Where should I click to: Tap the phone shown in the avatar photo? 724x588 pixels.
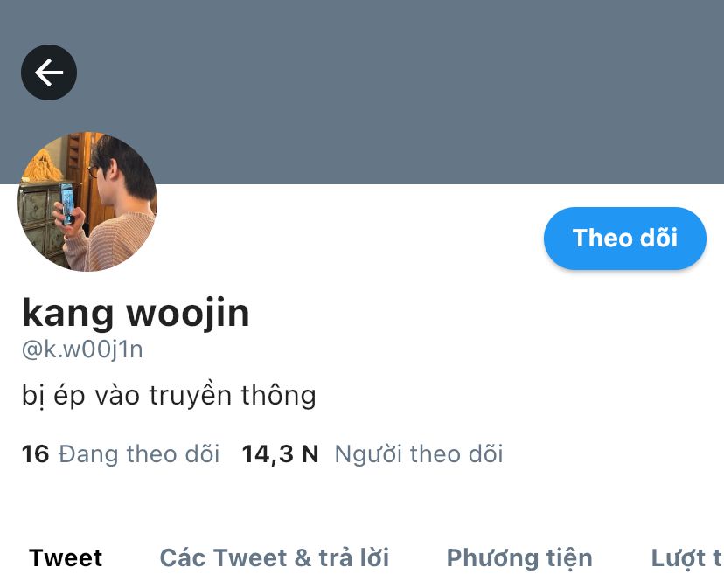67,204
